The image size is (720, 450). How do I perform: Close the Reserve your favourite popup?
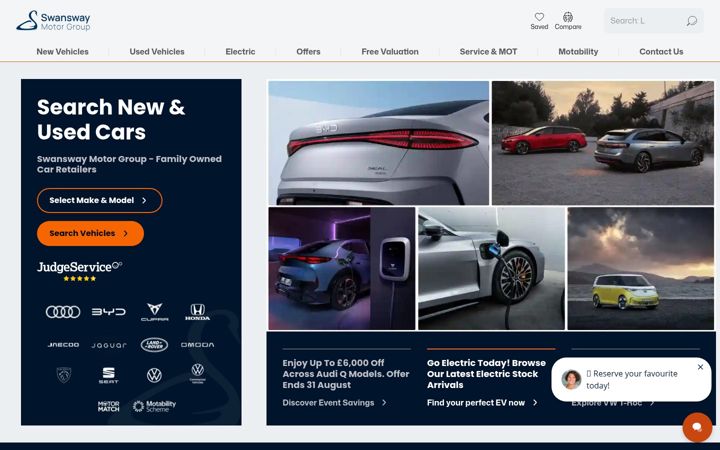click(x=700, y=367)
